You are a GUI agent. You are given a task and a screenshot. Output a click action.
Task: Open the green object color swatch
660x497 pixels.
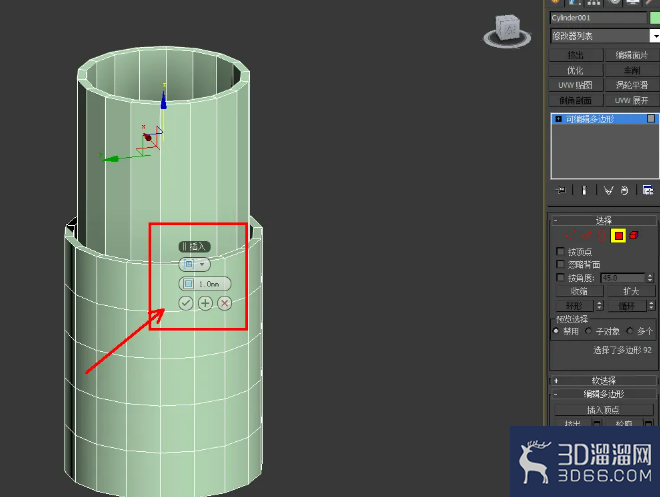click(x=655, y=18)
